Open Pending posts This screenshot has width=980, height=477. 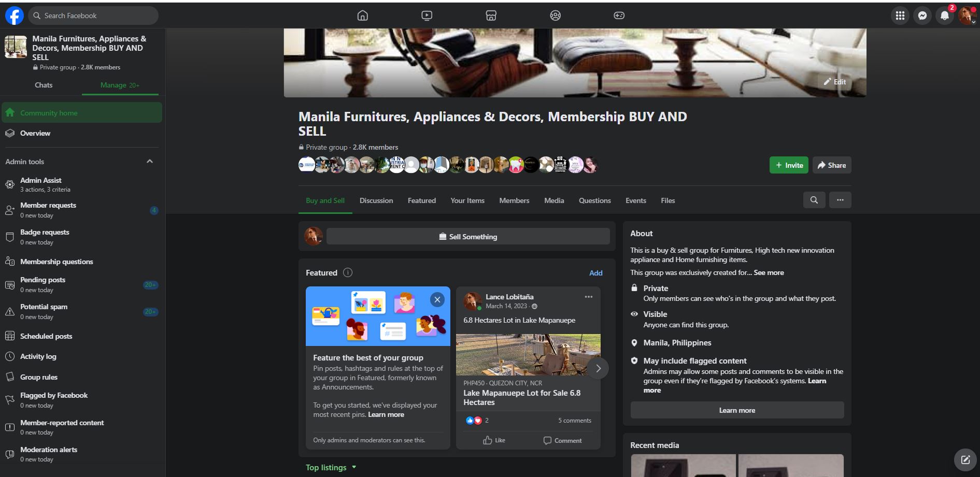pos(82,284)
